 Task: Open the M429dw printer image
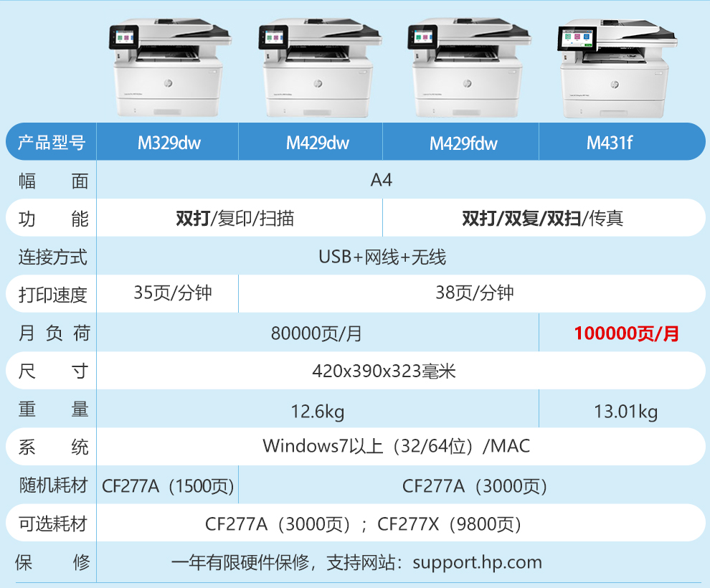tap(319, 67)
